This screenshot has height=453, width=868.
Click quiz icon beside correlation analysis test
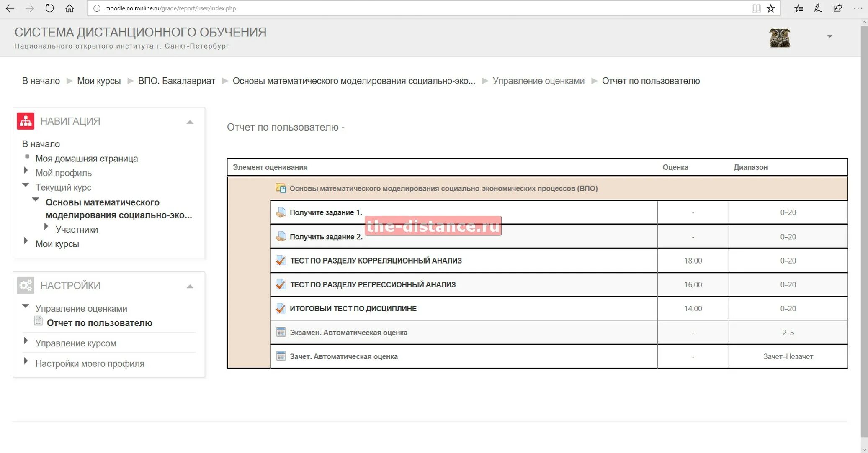[x=281, y=261]
